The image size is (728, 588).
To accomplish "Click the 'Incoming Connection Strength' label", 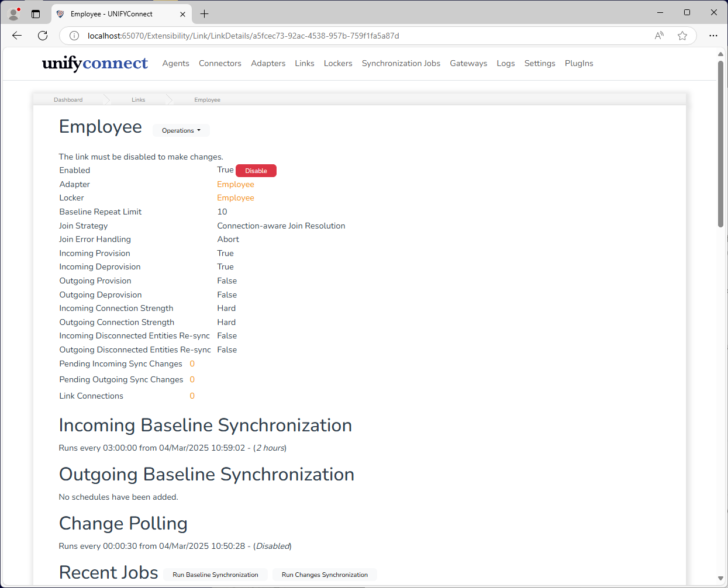I will [x=116, y=308].
